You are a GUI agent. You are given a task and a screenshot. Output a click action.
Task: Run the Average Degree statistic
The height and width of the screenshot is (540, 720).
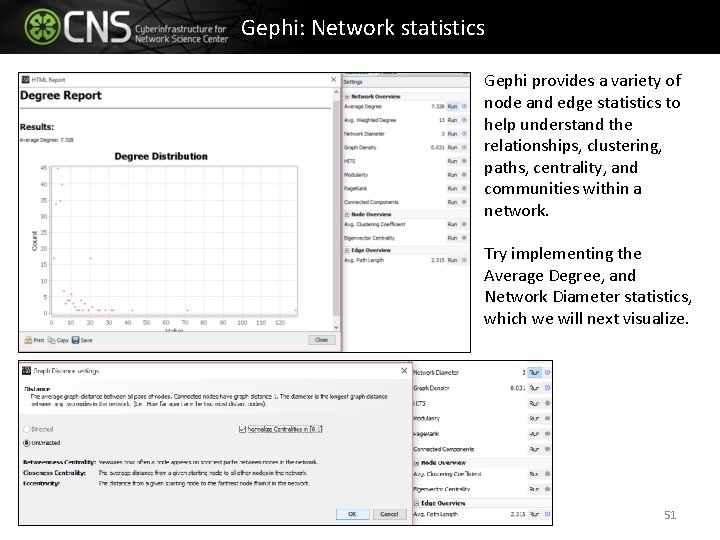pos(452,107)
